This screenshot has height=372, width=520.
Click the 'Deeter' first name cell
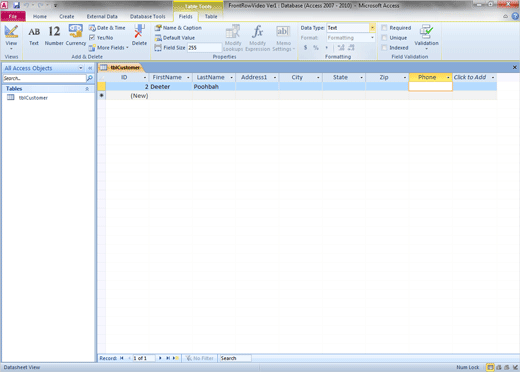click(170, 87)
